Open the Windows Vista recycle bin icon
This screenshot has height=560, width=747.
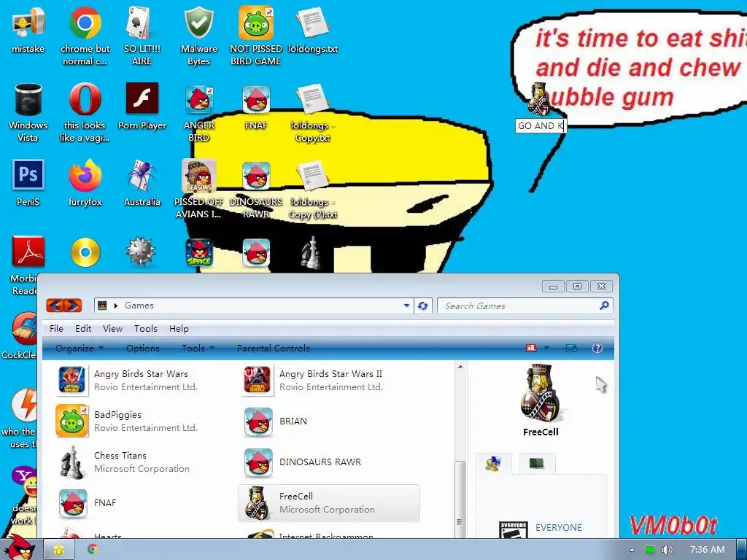tap(28, 112)
